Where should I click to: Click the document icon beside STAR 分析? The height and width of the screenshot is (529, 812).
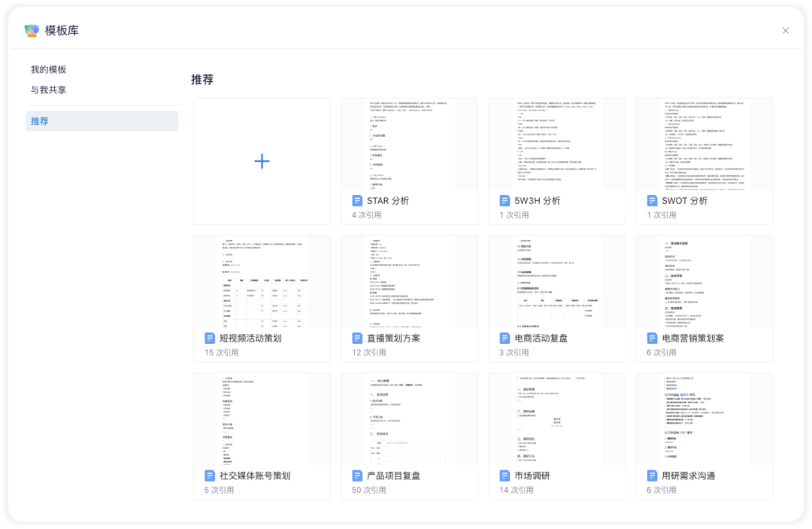pyautogui.click(x=357, y=200)
